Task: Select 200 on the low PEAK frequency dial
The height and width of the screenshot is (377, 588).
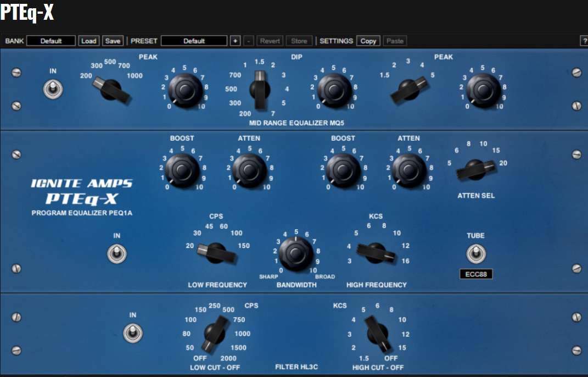Action: (x=86, y=76)
